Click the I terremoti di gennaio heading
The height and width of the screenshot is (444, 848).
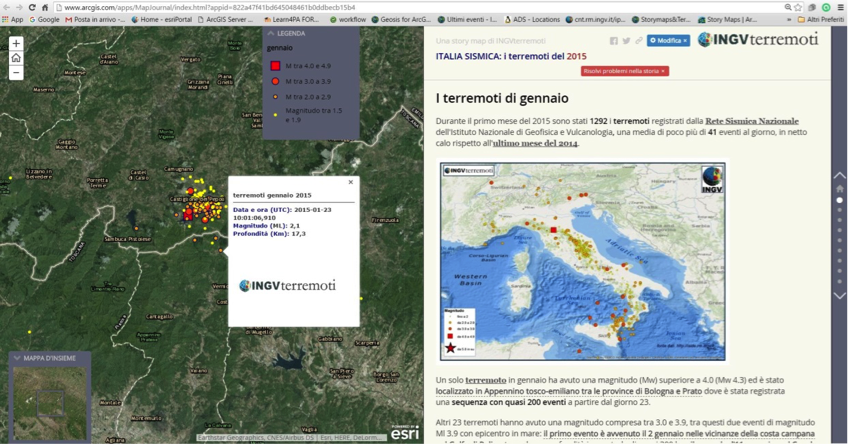click(502, 98)
